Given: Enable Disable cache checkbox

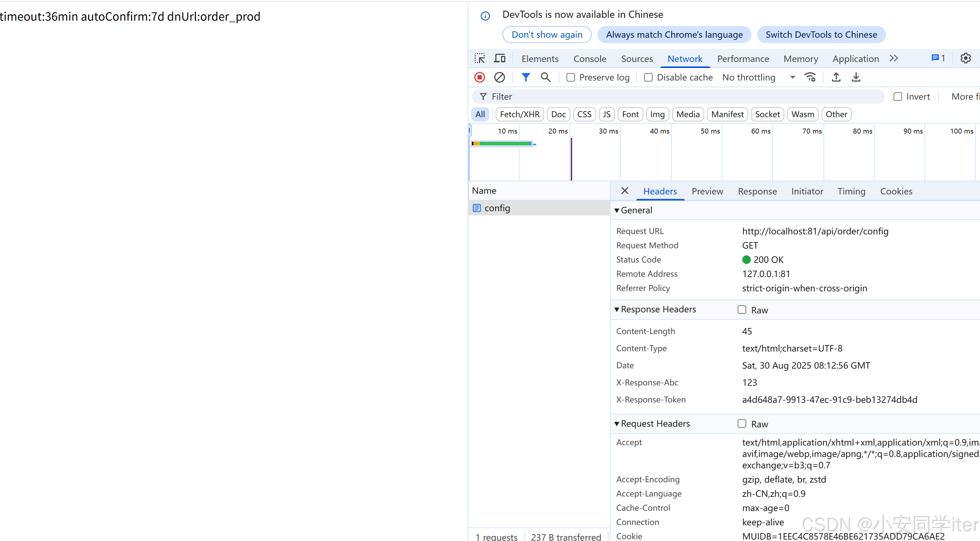Looking at the screenshot, I should coord(648,77).
